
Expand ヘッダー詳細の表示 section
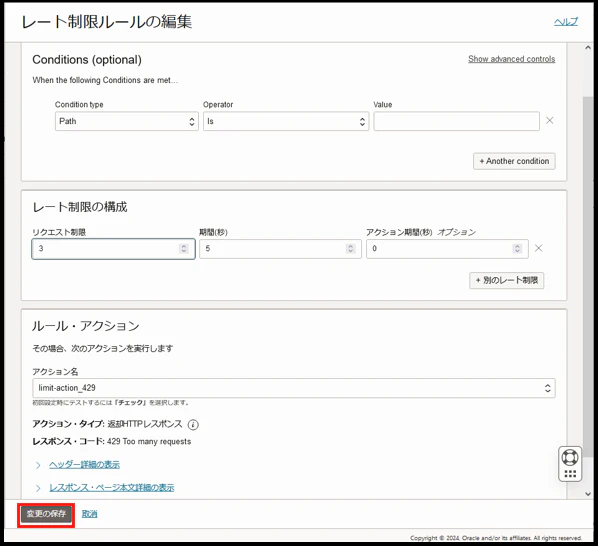(84, 465)
